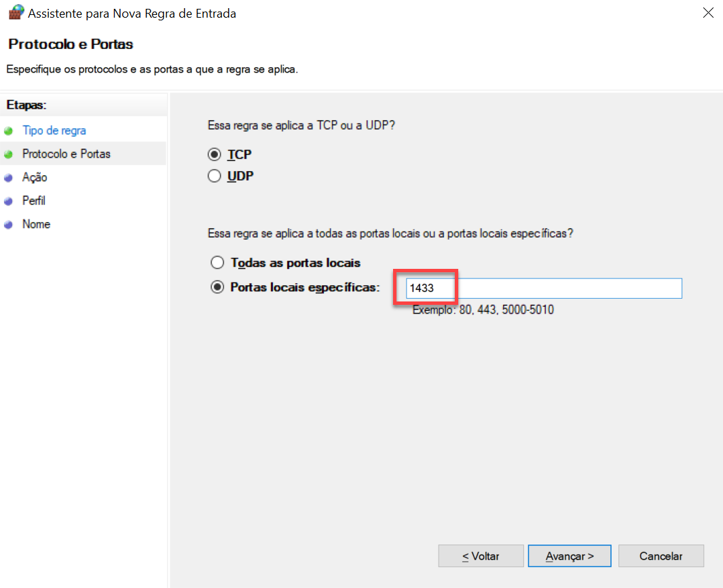Screen dimensions: 723x588
Task: Click the green bullet beside Tipo de regra
Action: pos(8,130)
